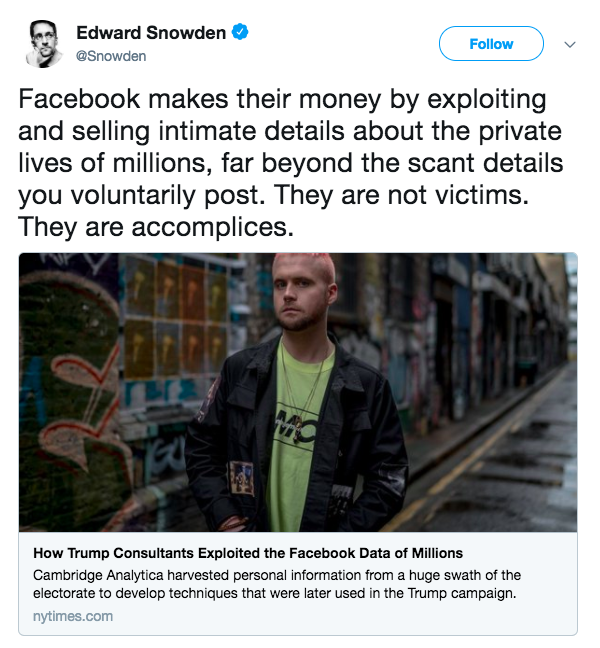Click the pink-haired man's face in the photo

point(302,293)
